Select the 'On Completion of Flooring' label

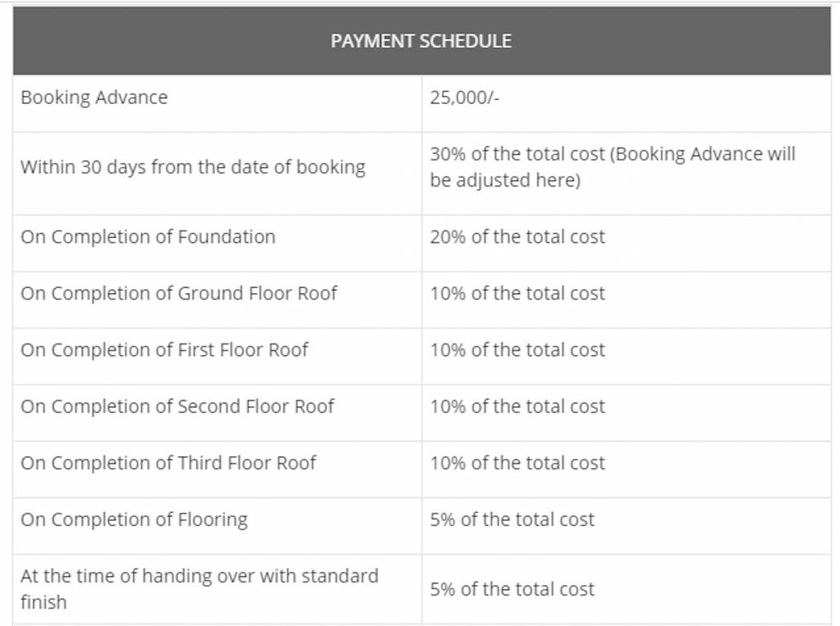(x=134, y=520)
